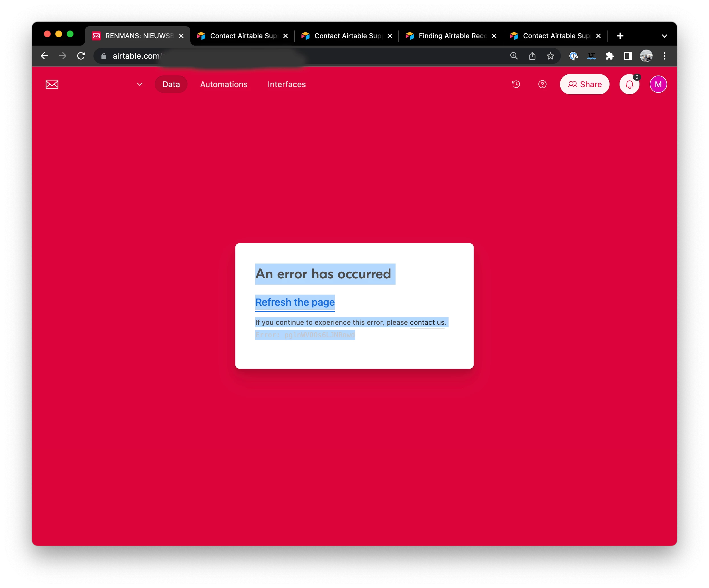
Task: Click the mail envelope base icon
Action: pyautogui.click(x=52, y=84)
